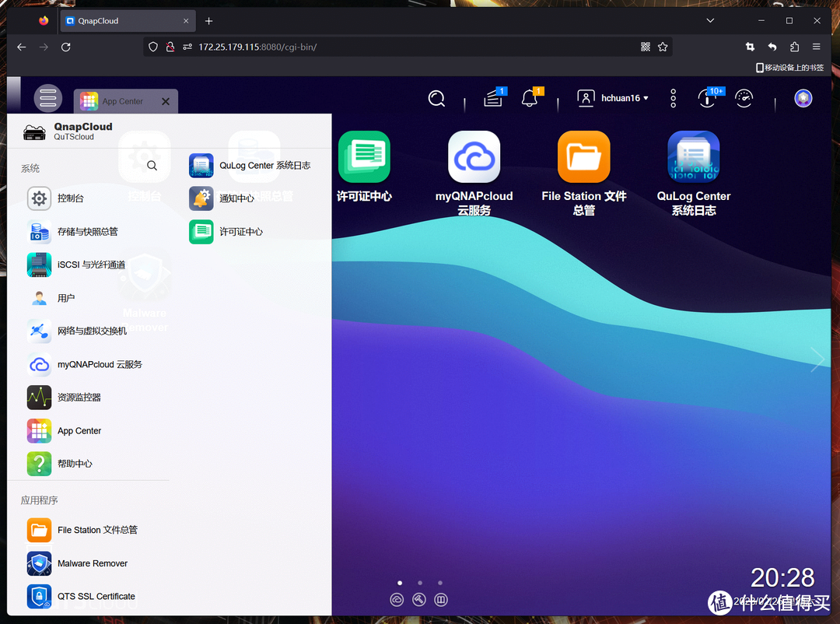The image size is (840, 624).
Task: Open the Firefox application menu
Action: tap(817, 47)
